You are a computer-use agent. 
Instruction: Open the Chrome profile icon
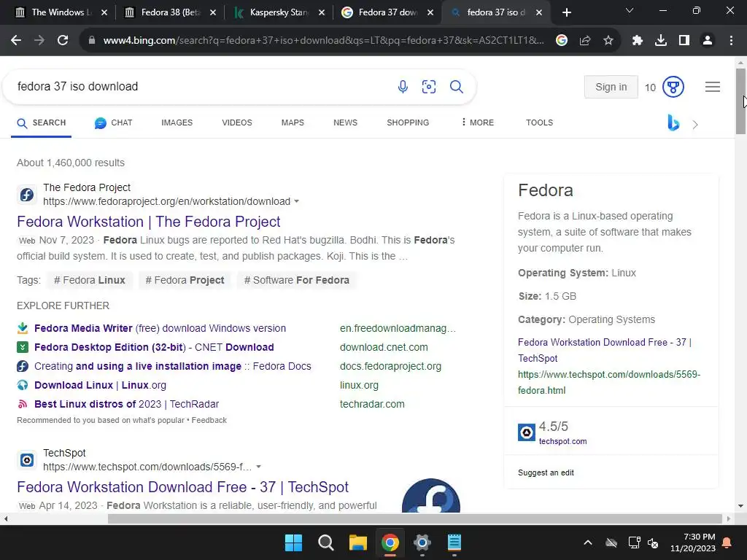(708, 41)
